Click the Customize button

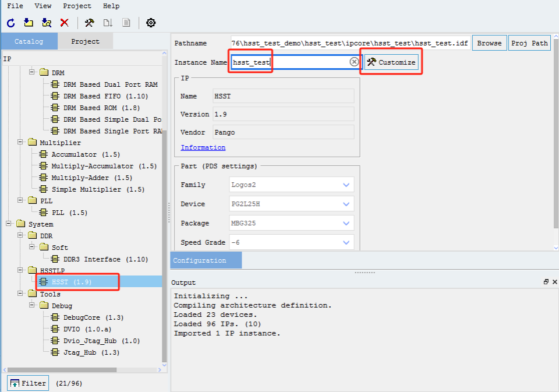[x=391, y=62]
